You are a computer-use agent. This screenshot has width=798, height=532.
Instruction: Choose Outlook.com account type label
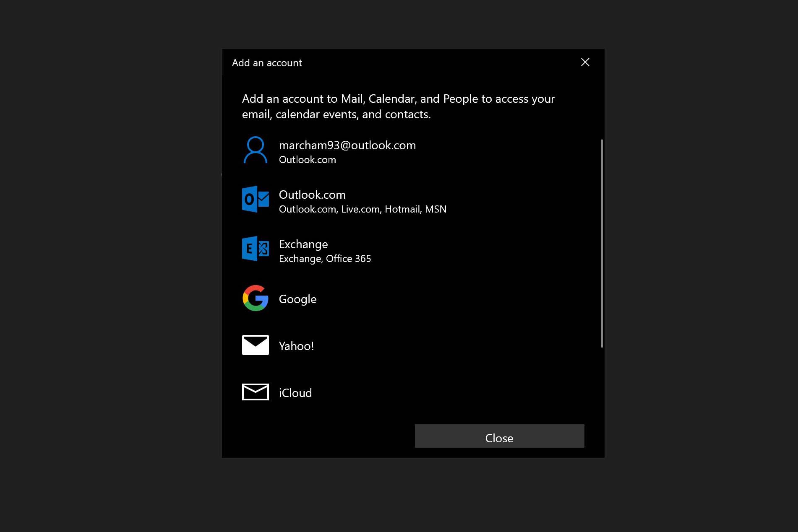click(312, 195)
